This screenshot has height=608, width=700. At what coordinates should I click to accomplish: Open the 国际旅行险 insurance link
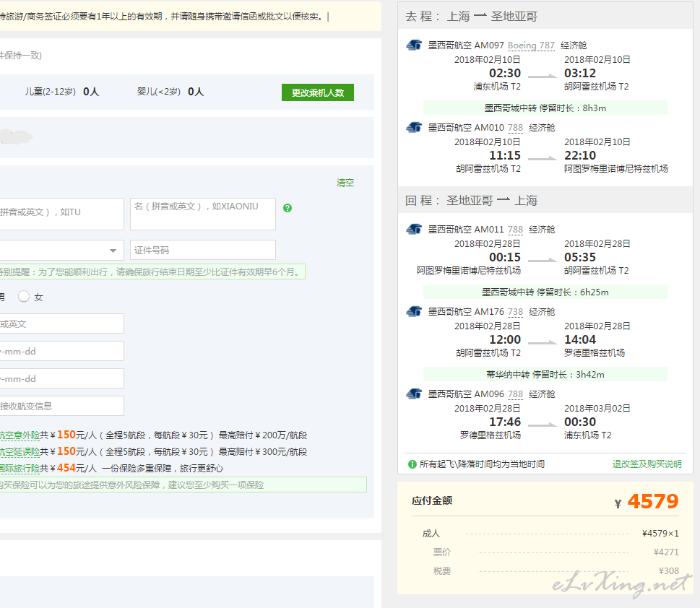point(20,468)
